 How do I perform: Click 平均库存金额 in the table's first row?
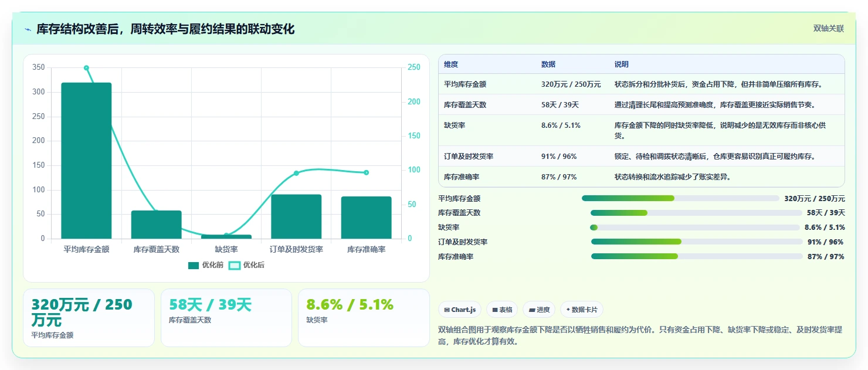465,84
